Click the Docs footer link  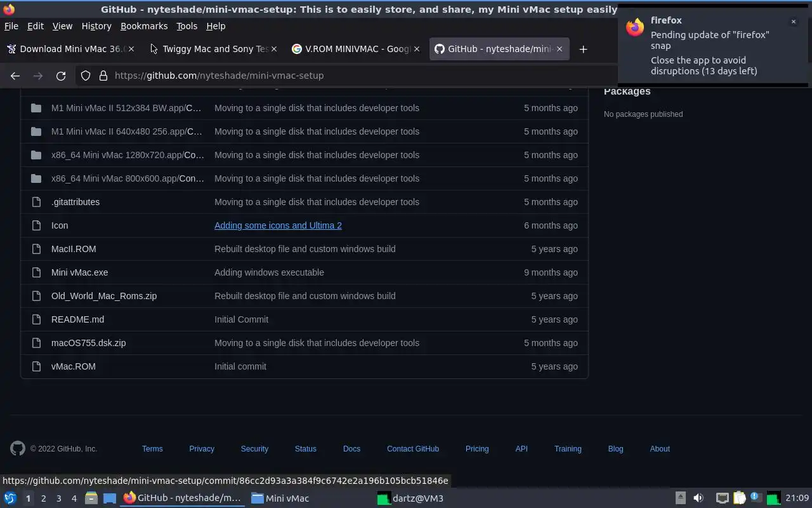coord(351,449)
